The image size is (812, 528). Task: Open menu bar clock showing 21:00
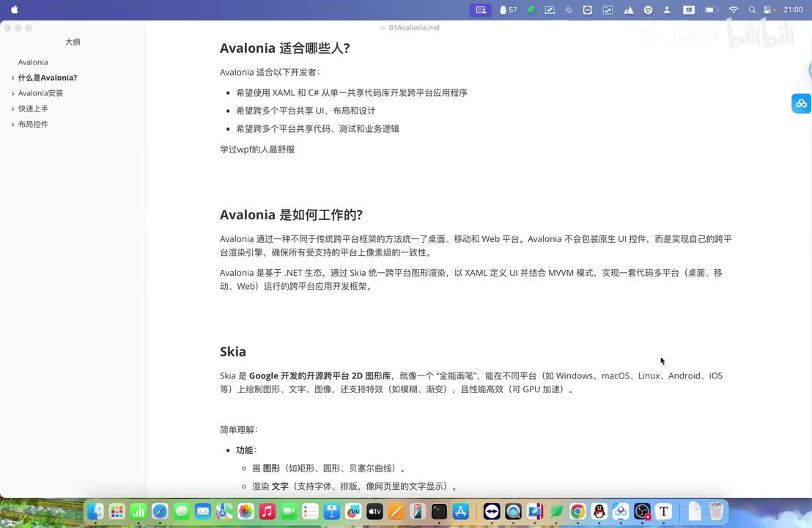pos(793,10)
